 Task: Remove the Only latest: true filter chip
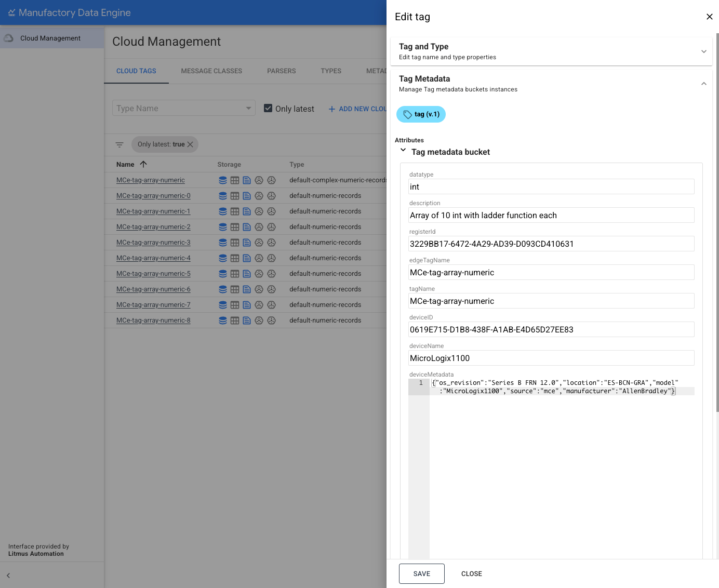tap(190, 144)
